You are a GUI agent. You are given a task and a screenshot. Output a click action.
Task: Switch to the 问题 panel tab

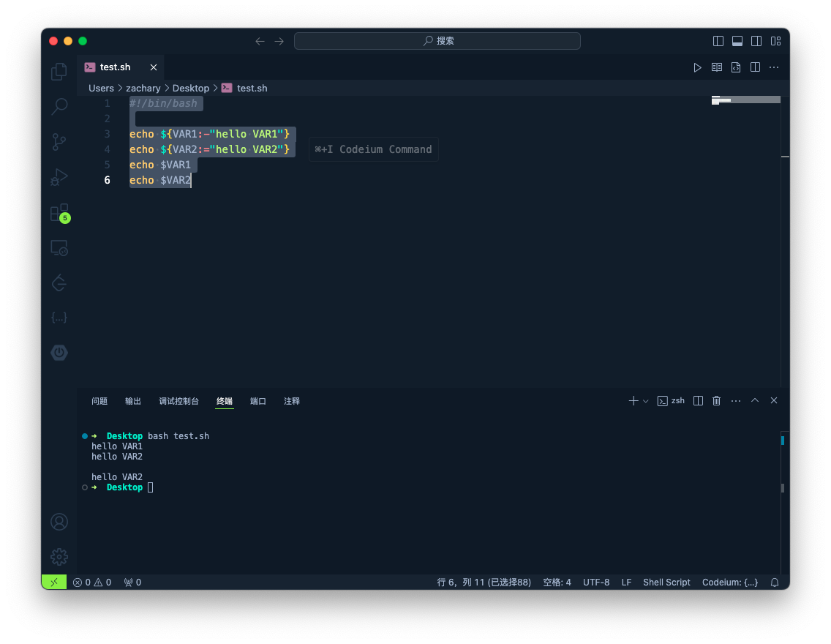click(x=99, y=401)
